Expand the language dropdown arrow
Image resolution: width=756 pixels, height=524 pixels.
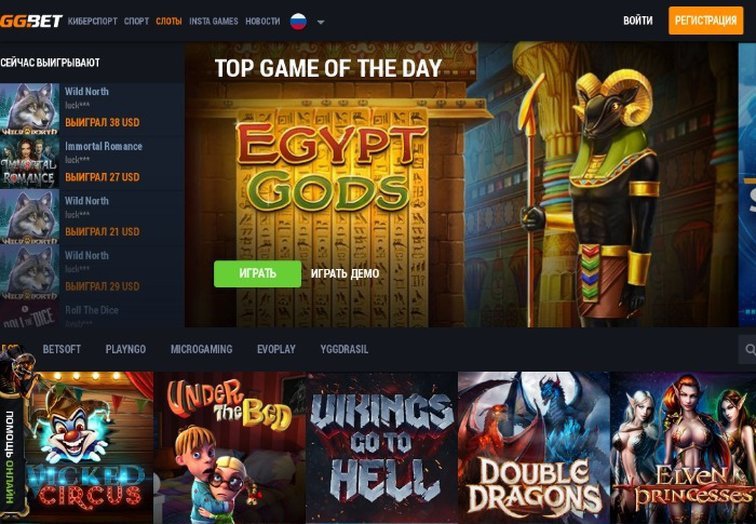321,22
